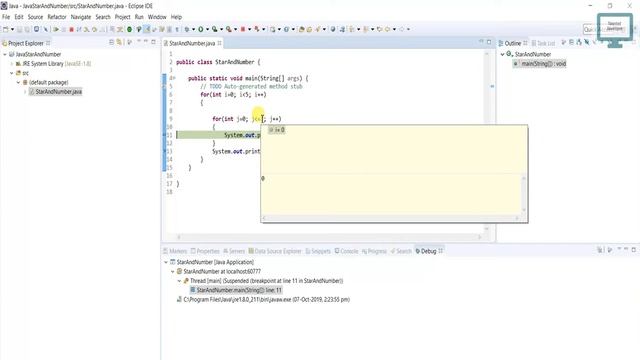Click the Resume debug icon in toolbar
The image size is (640, 360).
tap(56, 29)
